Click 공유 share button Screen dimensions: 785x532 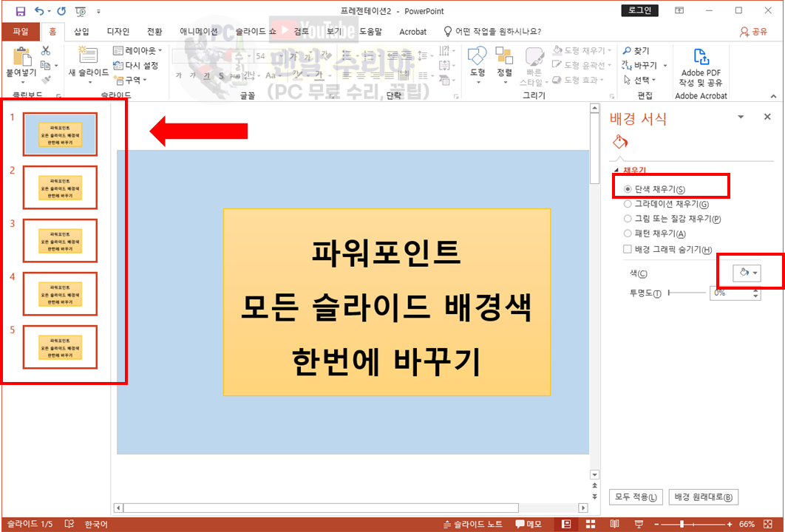[753, 32]
